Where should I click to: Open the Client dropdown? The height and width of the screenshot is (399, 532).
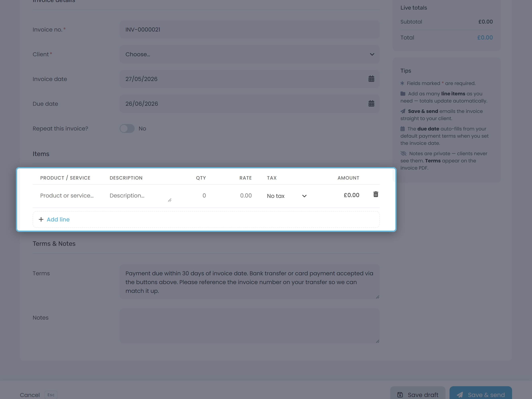click(249, 54)
